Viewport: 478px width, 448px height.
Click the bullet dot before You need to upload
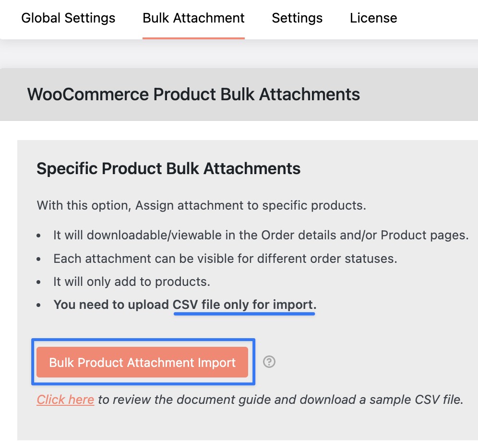38,305
